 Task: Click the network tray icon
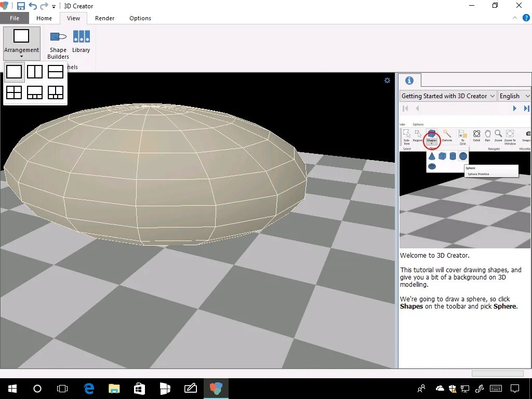pos(465,389)
